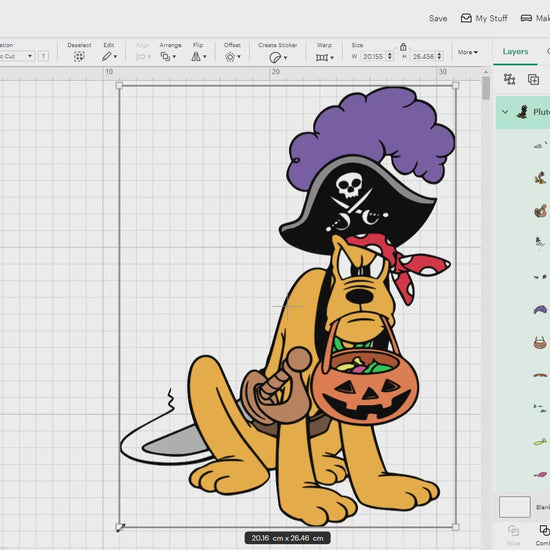550x550 pixels.
Task: Toggle the size aspect ratio lock
Action: coord(403,46)
